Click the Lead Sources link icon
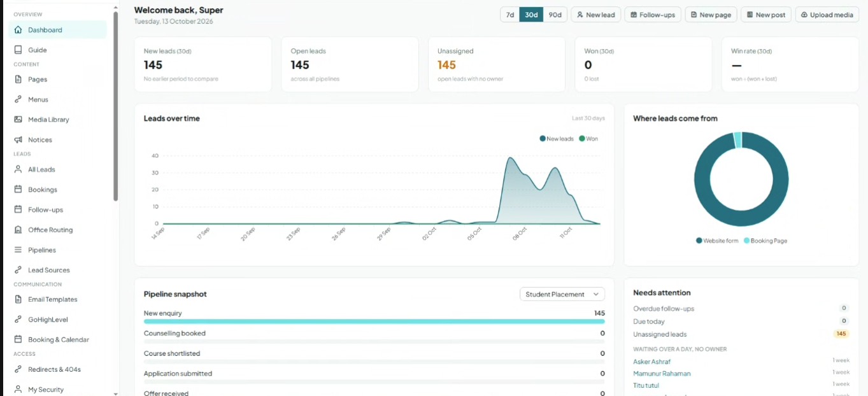Image resolution: width=868 pixels, height=396 pixels. [18, 270]
